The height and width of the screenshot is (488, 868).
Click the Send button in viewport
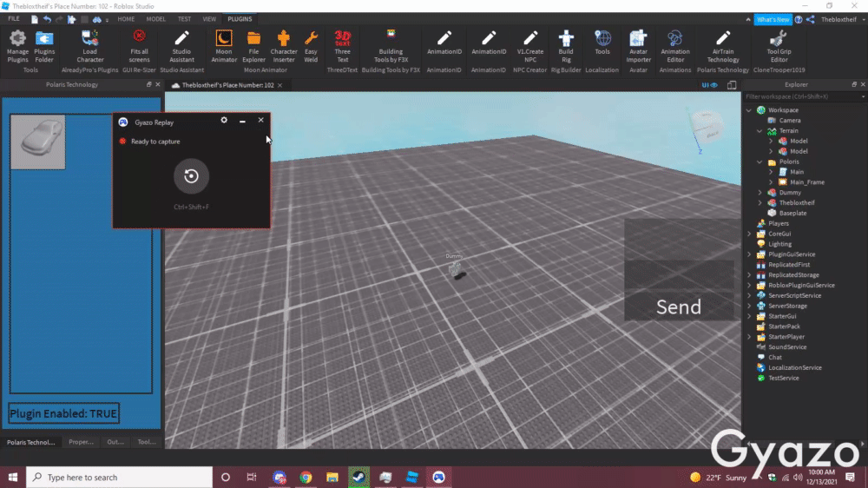[x=679, y=307]
